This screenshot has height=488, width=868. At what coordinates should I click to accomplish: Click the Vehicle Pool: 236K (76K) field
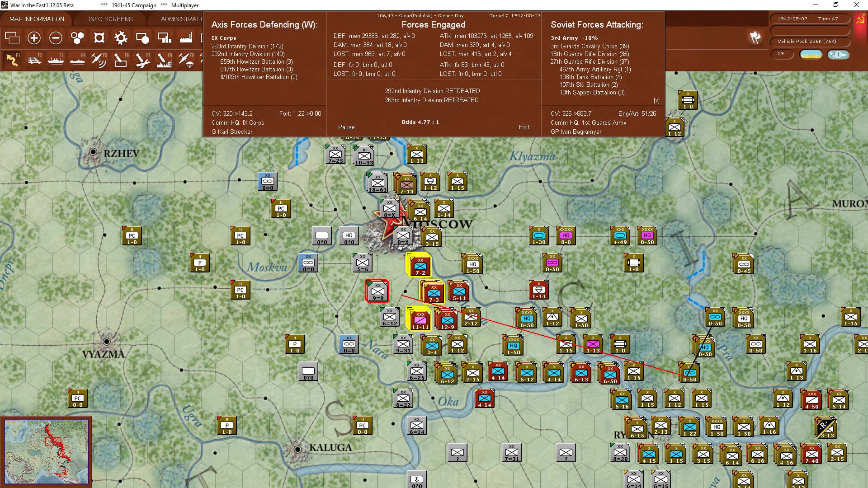[810, 42]
